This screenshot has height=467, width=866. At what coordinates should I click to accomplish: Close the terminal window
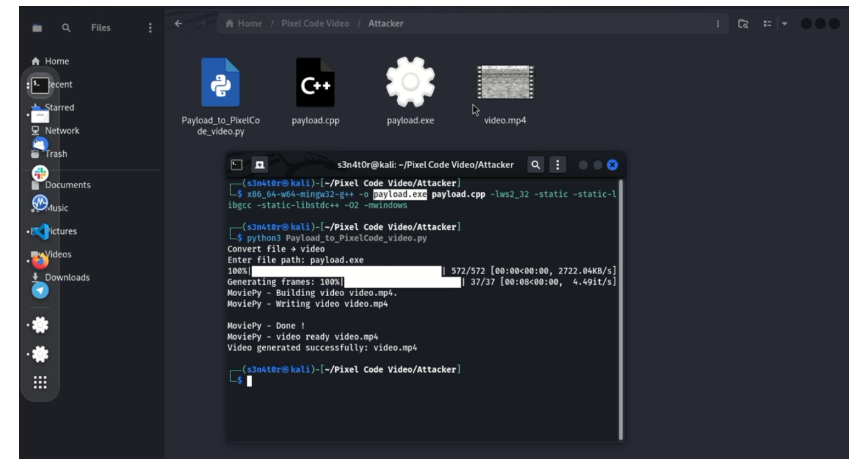coord(612,165)
